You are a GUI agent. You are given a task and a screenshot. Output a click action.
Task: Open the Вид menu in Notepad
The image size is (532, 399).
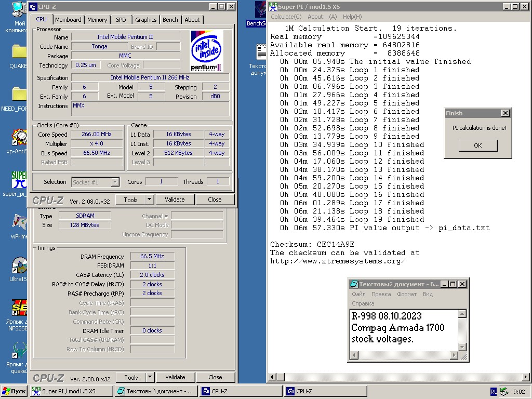point(428,294)
